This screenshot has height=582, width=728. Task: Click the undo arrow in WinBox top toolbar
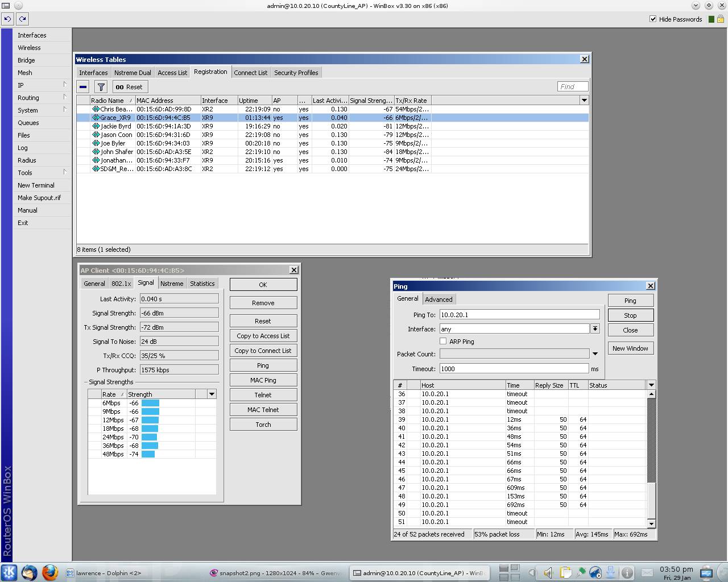pos(7,19)
